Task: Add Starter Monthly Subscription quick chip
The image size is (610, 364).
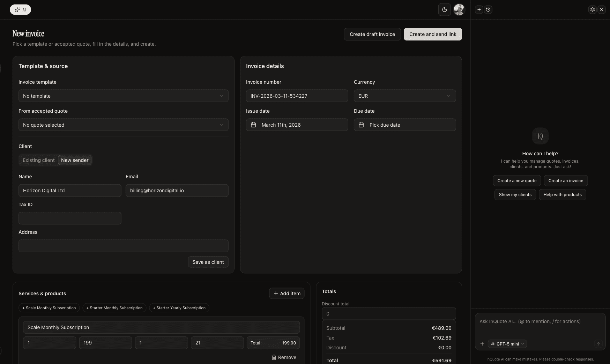Action: pyautogui.click(x=114, y=308)
